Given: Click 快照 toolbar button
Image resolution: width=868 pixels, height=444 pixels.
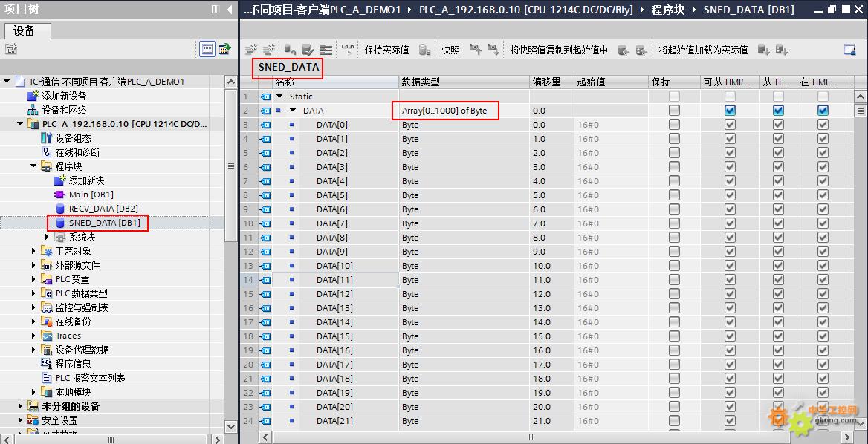Looking at the screenshot, I should [x=450, y=50].
